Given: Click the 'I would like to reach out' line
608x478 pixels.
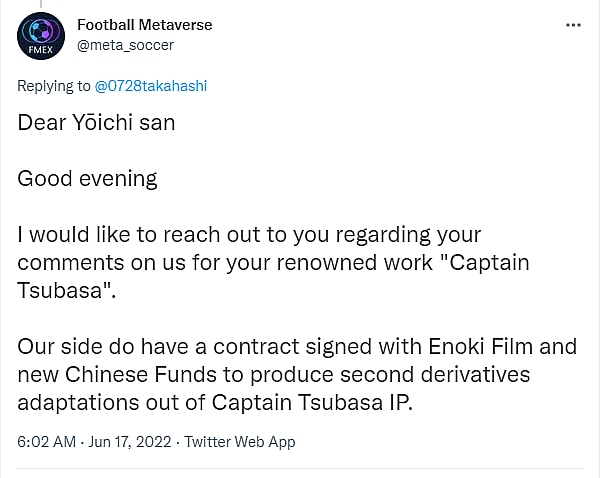Looking at the screenshot, I should click(x=249, y=235).
